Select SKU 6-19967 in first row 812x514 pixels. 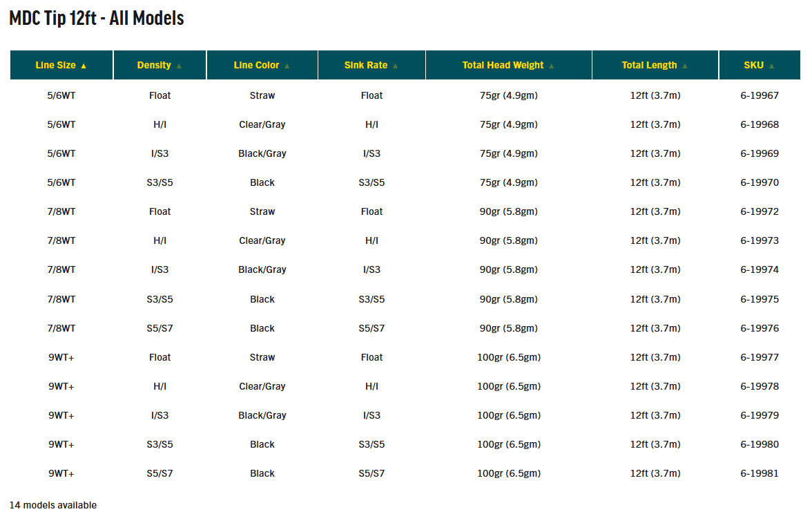tap(760, 95)
